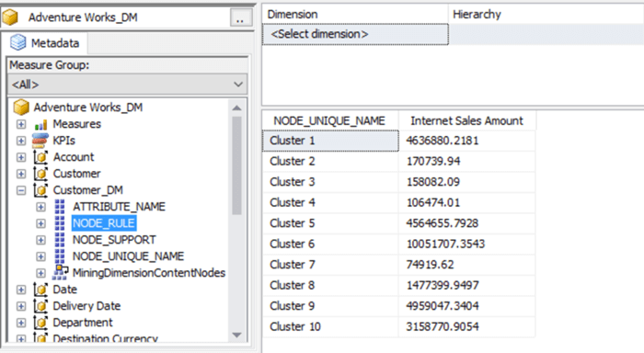Expand the Measures node
Image resolution: width=644 pixels, height=353 pixels.
(21, 124)
